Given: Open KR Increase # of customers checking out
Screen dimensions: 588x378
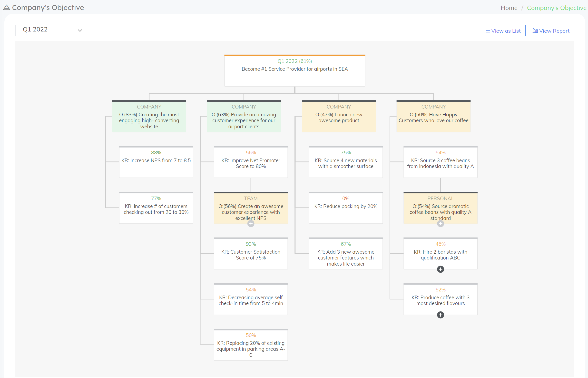Looking at the screenshot, I should tap(156, 208).
